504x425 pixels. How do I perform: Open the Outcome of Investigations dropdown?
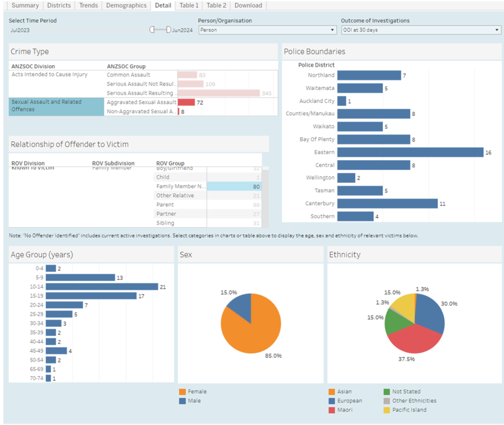pyautogui.click(x=420, y=30)
